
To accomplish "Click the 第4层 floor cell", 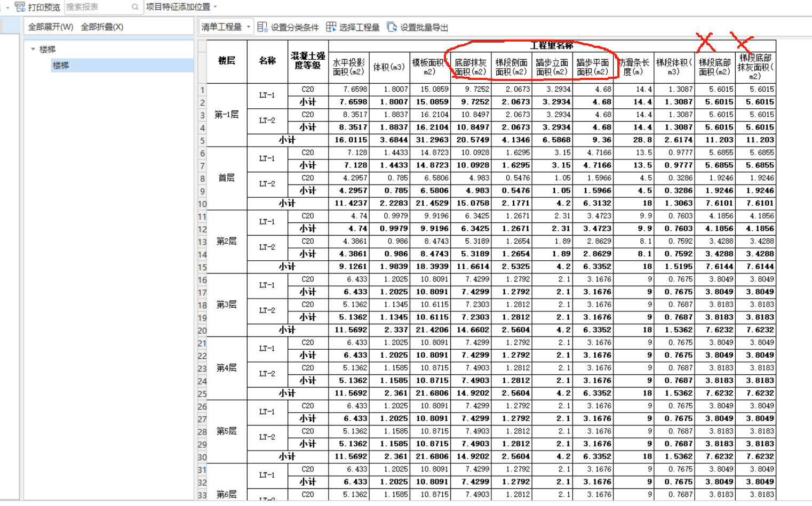I will click(x=227, y=368).
